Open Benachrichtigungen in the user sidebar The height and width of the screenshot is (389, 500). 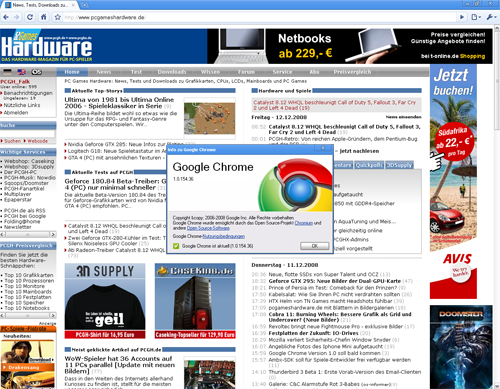point(28,93)
